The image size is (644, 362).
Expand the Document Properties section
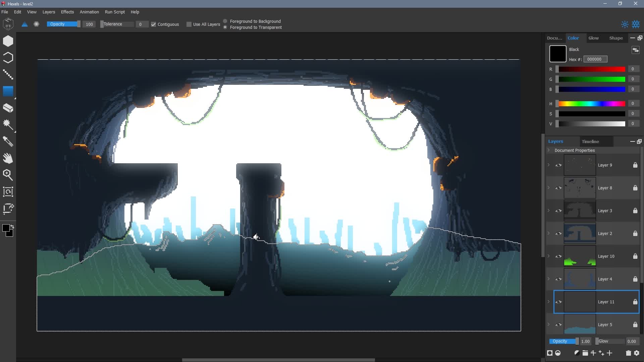pos(549,150)
